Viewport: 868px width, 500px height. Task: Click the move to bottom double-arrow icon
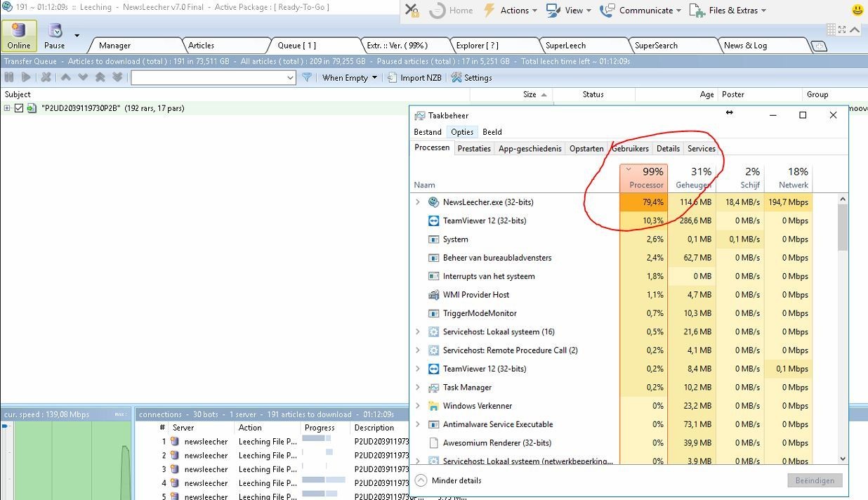[x=117, y=77]
